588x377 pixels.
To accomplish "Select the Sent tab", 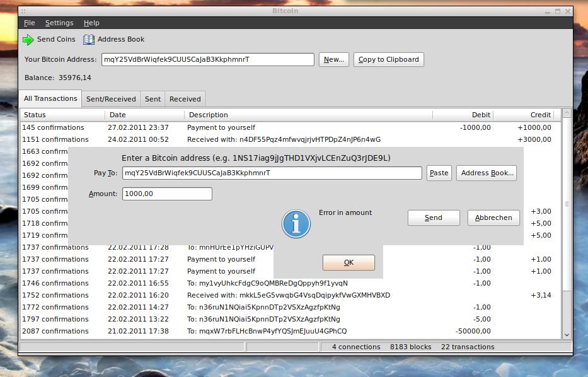I will coord(153,99).
